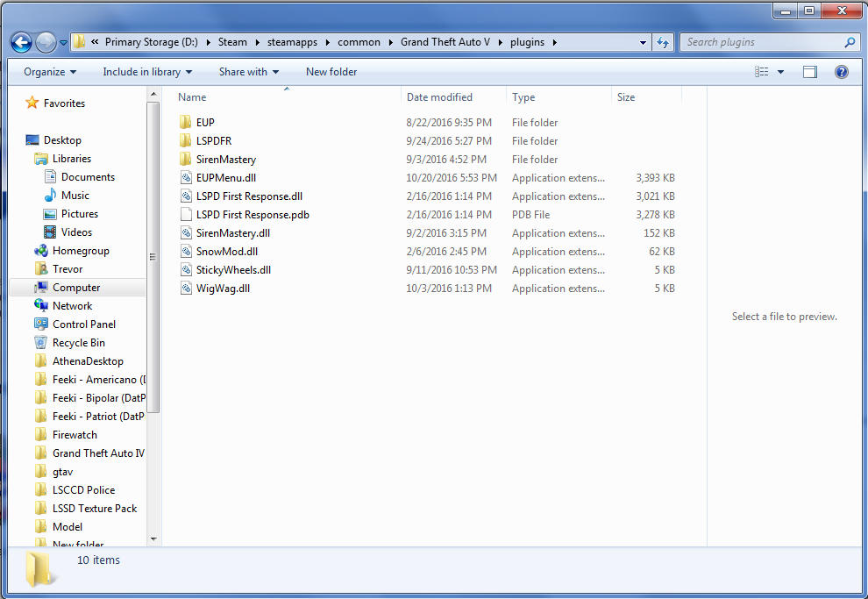Click the Videos library filmstrip icon
The width and height of the screenshot is (868, 599).
pos(50,232)
